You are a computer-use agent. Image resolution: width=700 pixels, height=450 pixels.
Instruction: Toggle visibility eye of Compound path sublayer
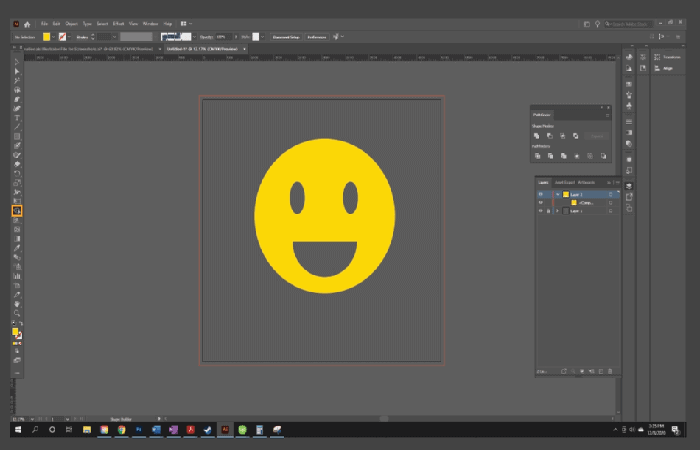click(x=541, y=203)
